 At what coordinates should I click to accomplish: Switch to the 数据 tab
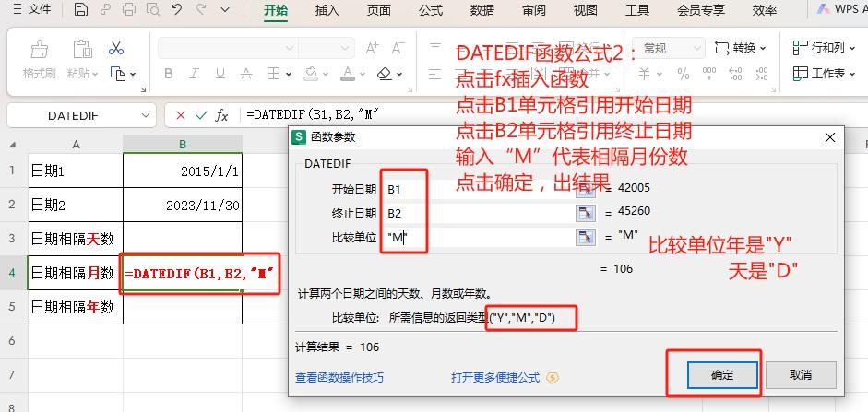tap(482, 10)
